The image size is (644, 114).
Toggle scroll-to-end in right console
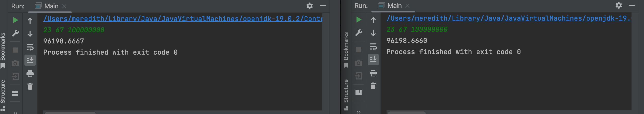click(373, 59)
